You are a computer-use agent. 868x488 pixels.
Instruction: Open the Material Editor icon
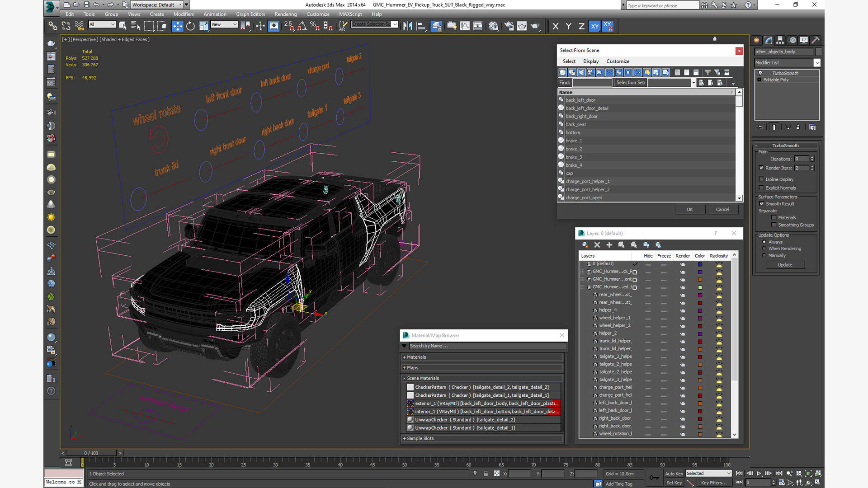click(493, 26)
